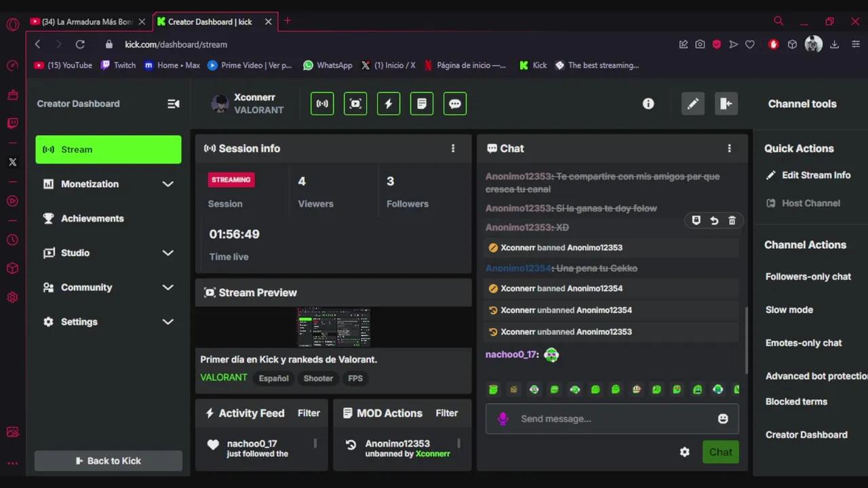
Task: Click the first green emote in chat row
Action: [x=494, y=389]
